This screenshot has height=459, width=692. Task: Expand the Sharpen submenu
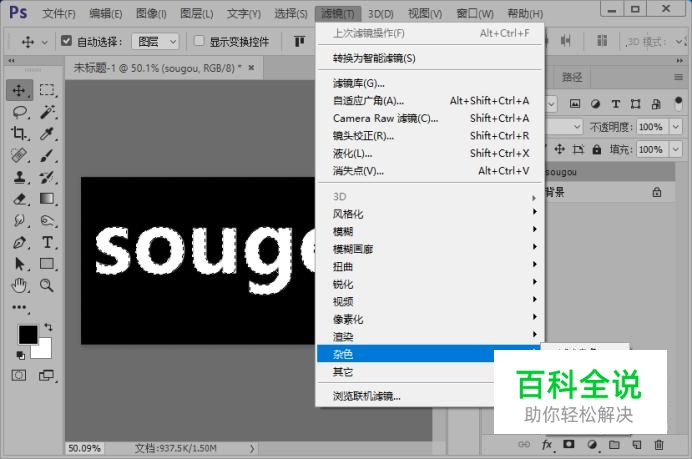coord(429,284)
